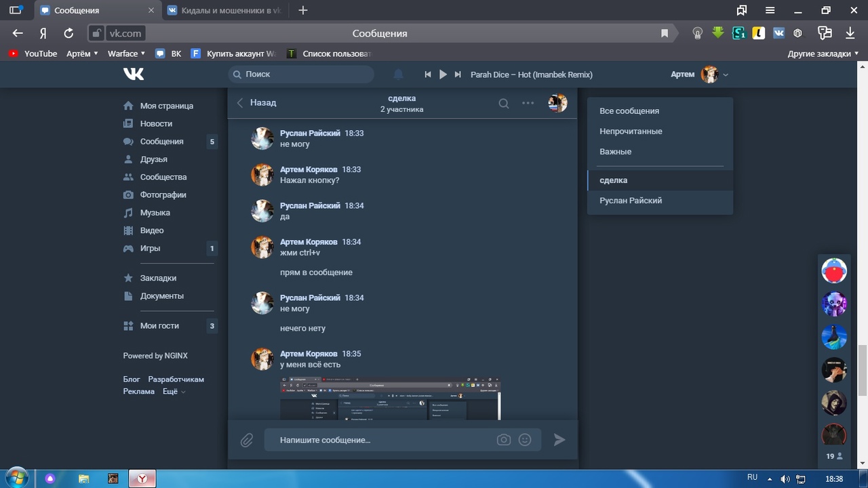Expand the Ещё footer dropdown
This screenshot has width=868, height=488.
(x=174, y=392)
